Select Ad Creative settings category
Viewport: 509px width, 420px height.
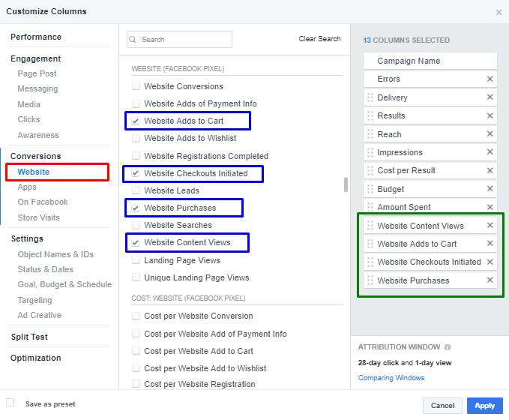(x=39, y=315)
